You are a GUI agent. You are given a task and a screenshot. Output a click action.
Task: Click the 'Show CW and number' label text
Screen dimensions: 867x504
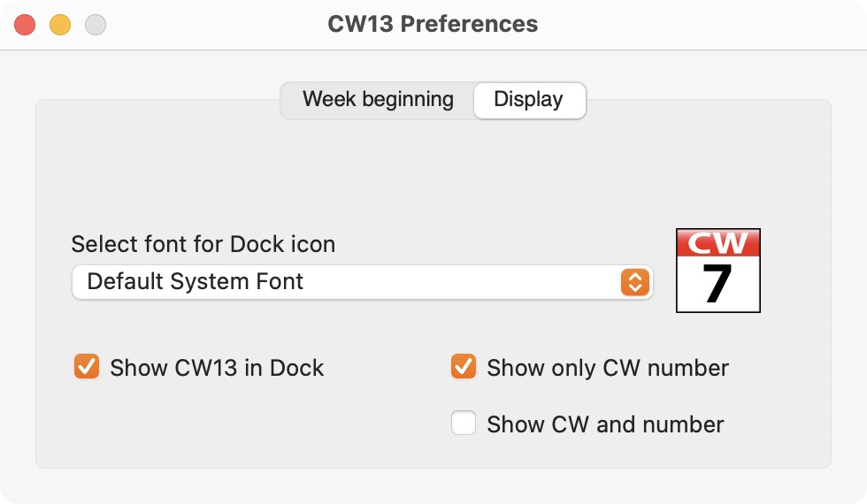(x=605, y=424)
